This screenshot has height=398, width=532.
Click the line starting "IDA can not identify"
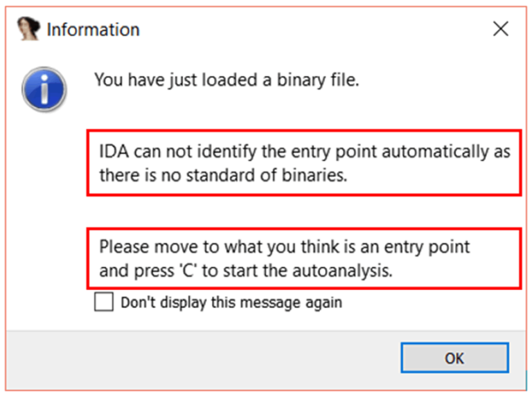pyautogui.click(x=304, y=151)
